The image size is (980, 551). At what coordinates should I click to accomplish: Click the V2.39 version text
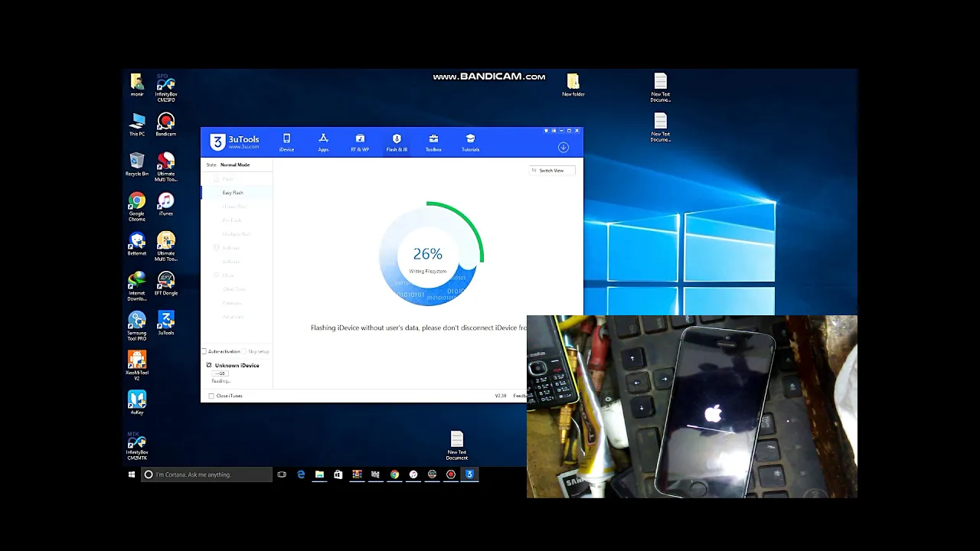pyautogui.click(x=501, y=396)
